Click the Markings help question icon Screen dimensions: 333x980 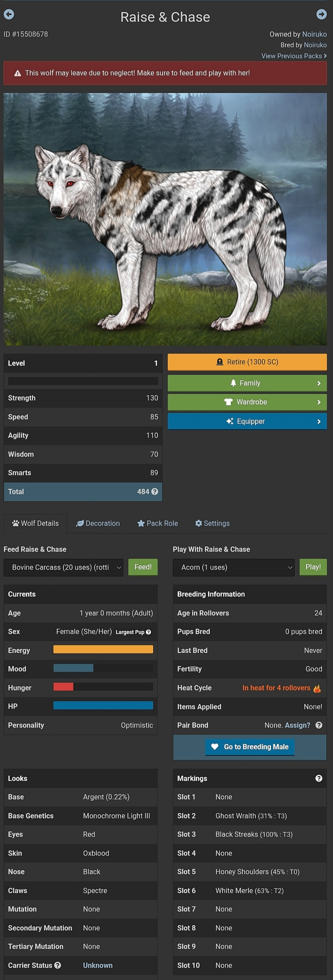[319, 778]
